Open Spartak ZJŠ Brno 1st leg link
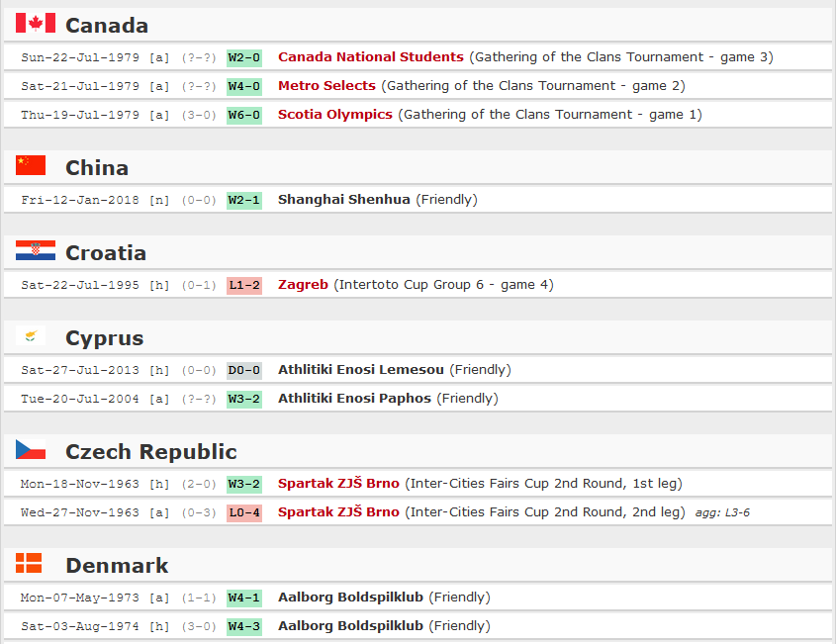836x644 pixels. click(338, 484)
